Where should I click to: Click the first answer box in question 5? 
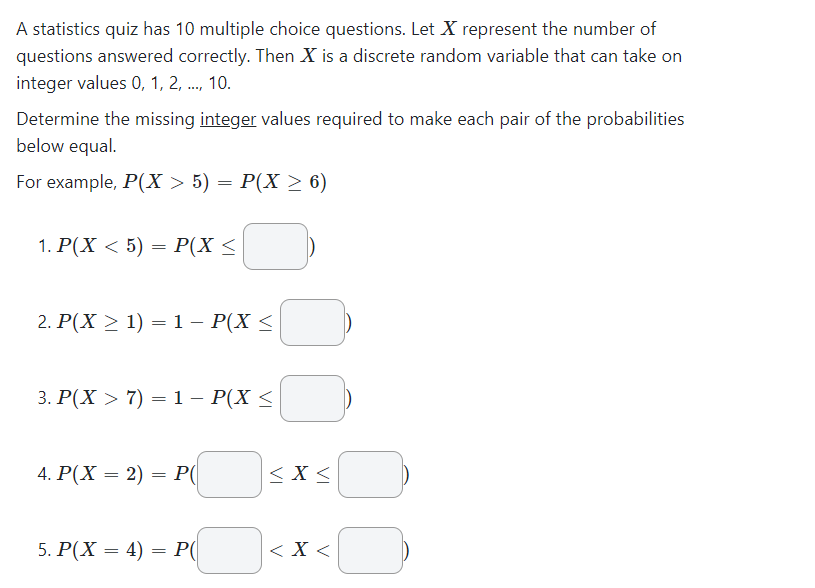[x=229, y=551]
